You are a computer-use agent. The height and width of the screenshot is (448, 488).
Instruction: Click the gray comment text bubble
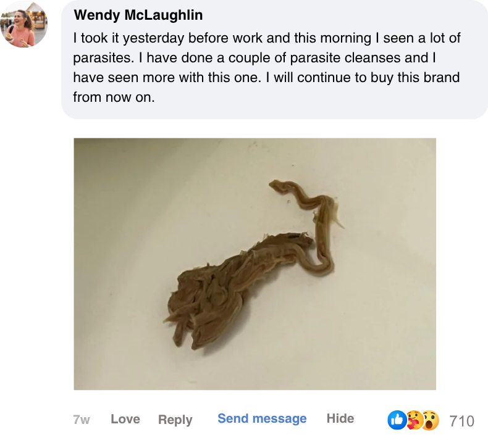coord(274,59)
